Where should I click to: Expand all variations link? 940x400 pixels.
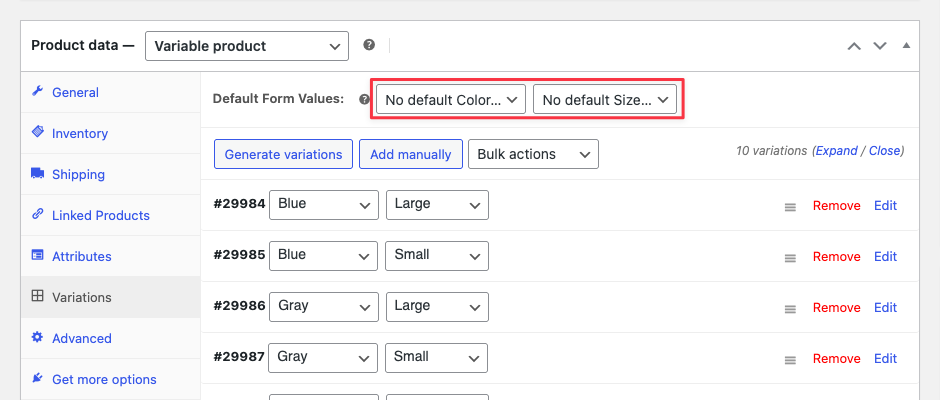pyautogui.click(x=836, y=151)
